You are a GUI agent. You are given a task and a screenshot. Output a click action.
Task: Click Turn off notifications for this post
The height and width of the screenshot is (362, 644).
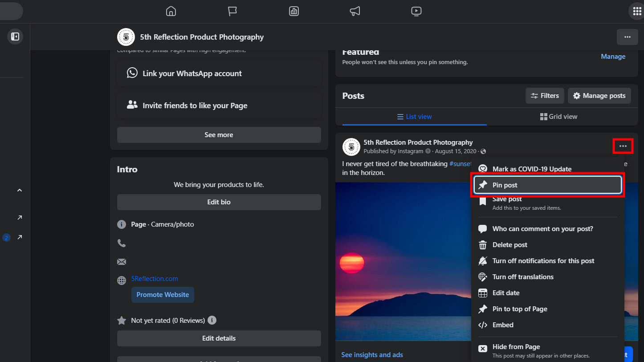click(x=543, y=261)
